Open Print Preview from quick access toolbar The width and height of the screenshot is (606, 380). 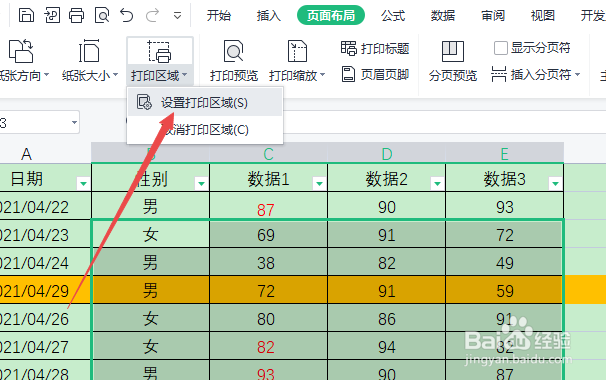(102, 15)
